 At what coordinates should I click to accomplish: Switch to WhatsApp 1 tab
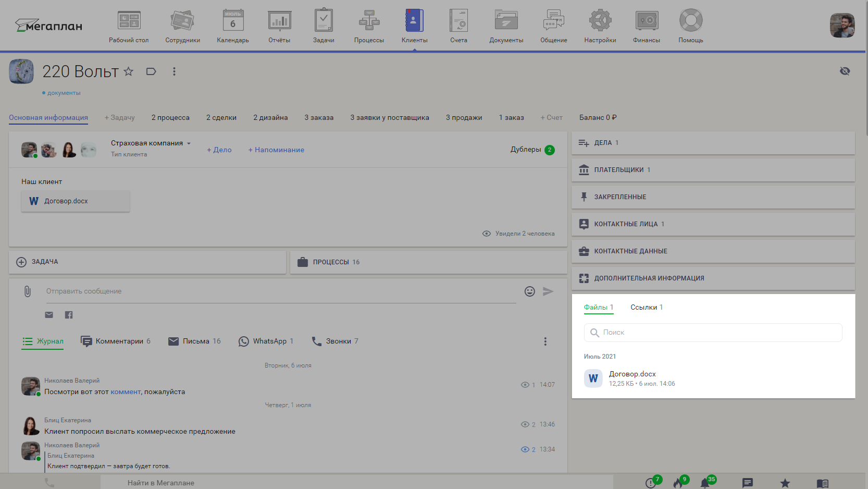[x=266, y=341]
